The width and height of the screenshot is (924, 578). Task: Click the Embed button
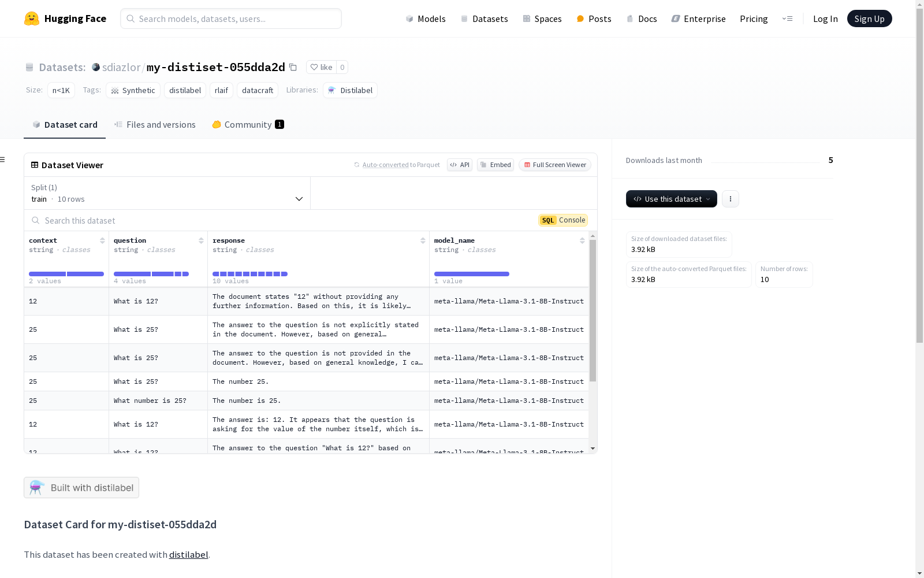(x=495, y=165)
